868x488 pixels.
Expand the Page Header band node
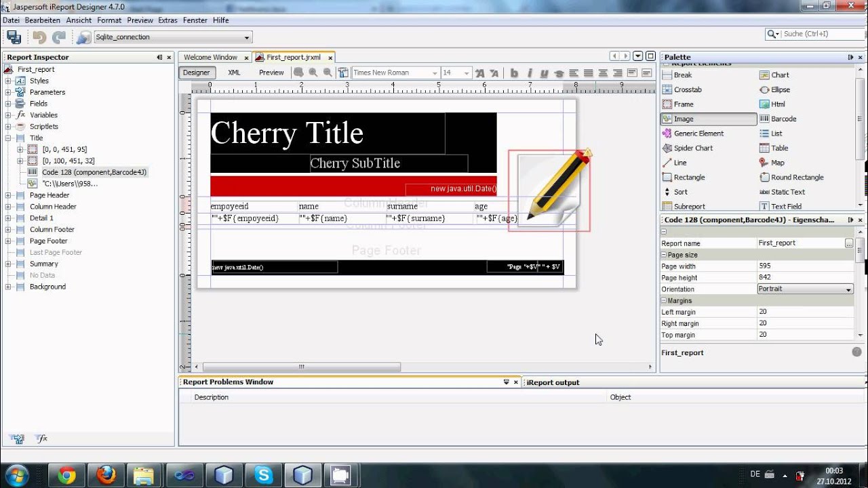coord(9,195)
